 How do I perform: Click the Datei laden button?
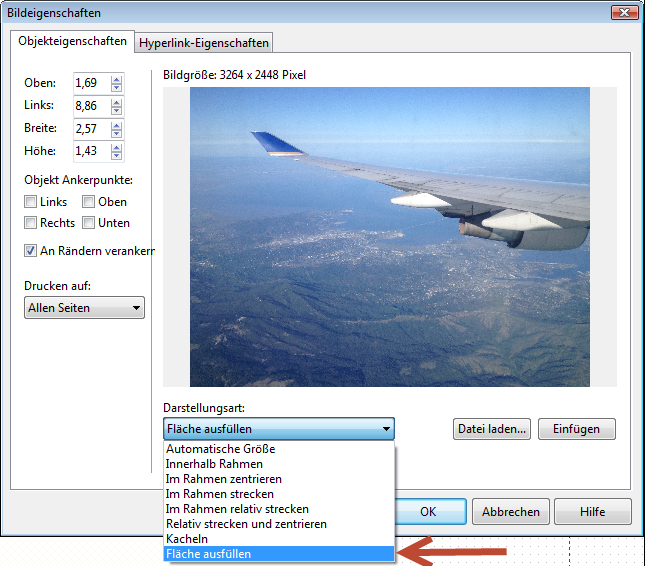click(x=492, y=429)
